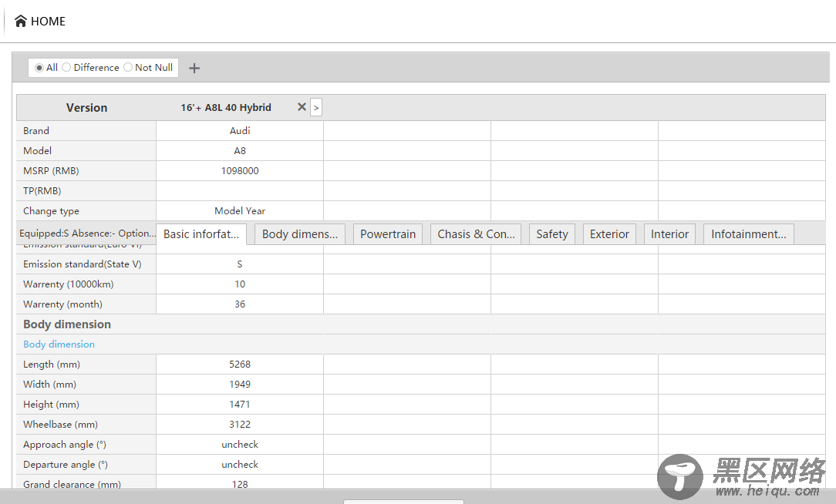Click the Width (mm) row label

coord(49,385)
